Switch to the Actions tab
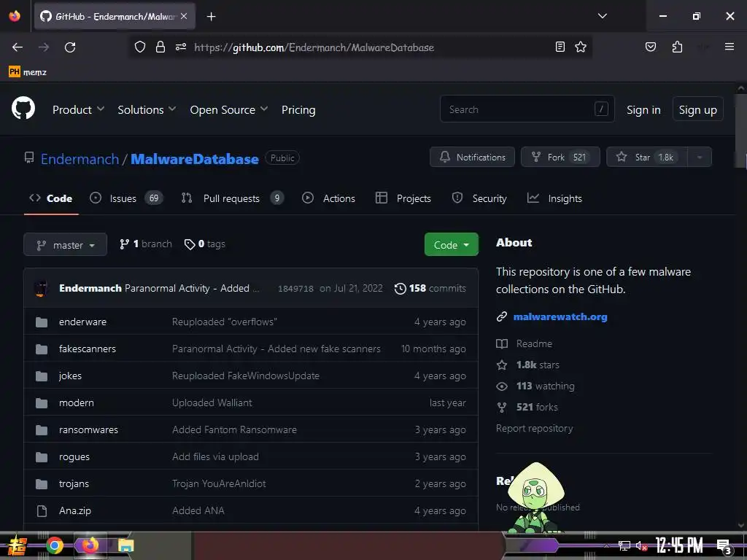This screenshot has height=560, width=747. [329, 198]
